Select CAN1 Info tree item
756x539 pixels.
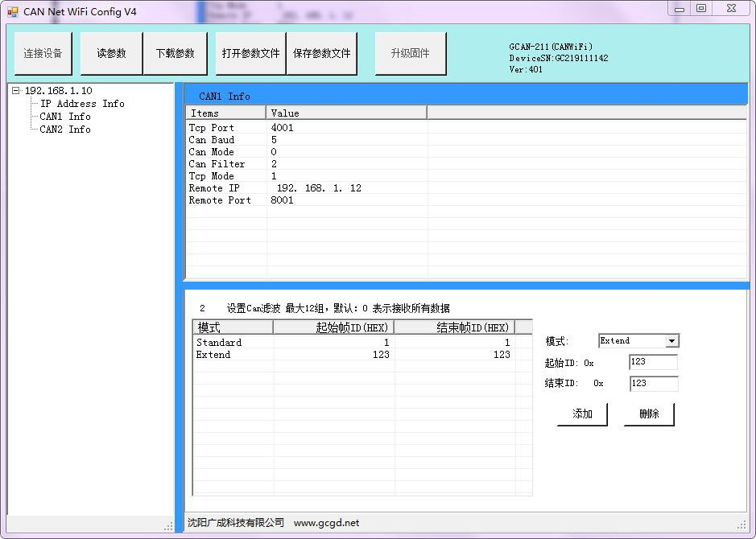[65, 117]
